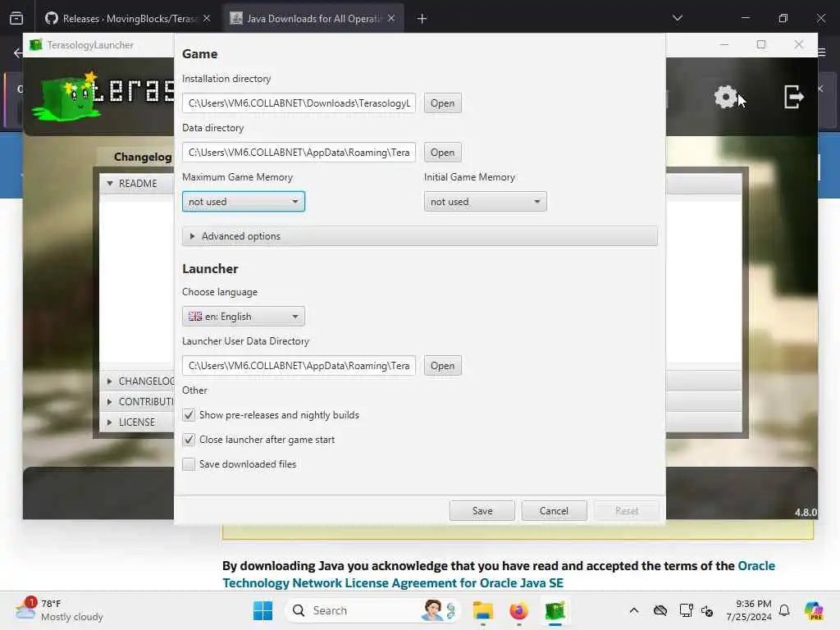Open new browser tab with plus
Viewport: 840px width, 630px height.
[x=422, y=19]
